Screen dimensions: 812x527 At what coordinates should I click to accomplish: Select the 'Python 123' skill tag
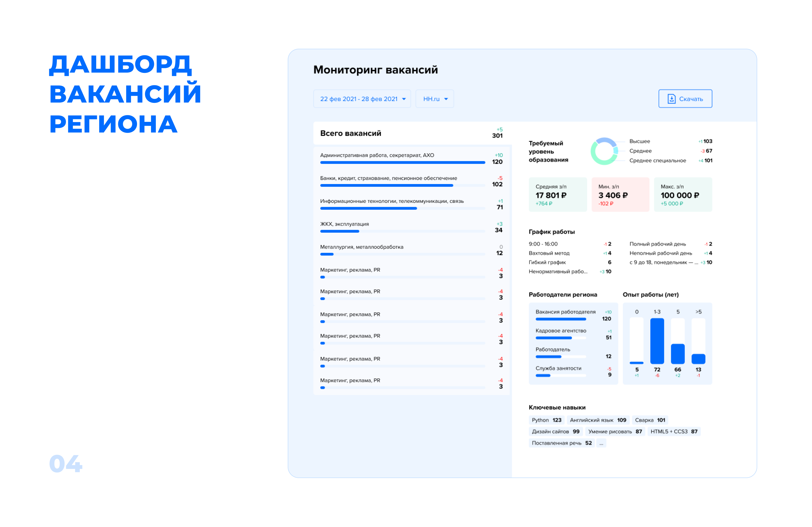547,420
